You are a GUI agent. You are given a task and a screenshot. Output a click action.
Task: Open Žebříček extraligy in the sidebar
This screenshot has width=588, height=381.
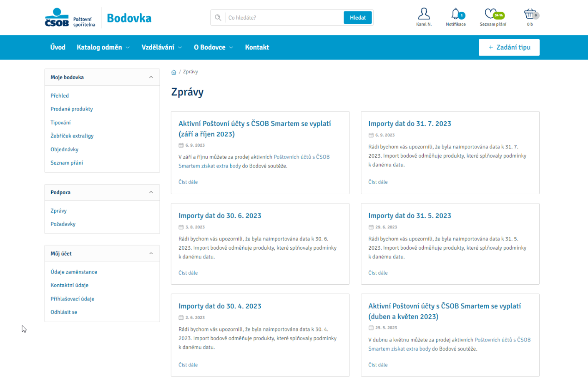[72, 136]
